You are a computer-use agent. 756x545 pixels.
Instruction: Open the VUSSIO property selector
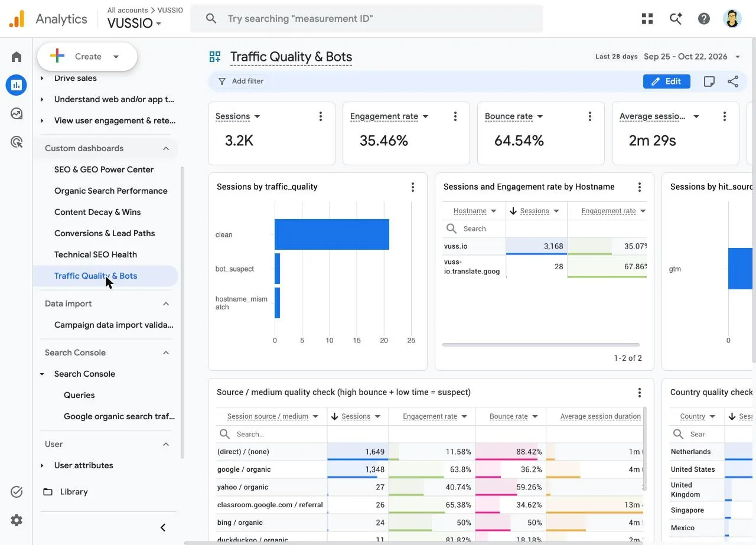(134, 24)
